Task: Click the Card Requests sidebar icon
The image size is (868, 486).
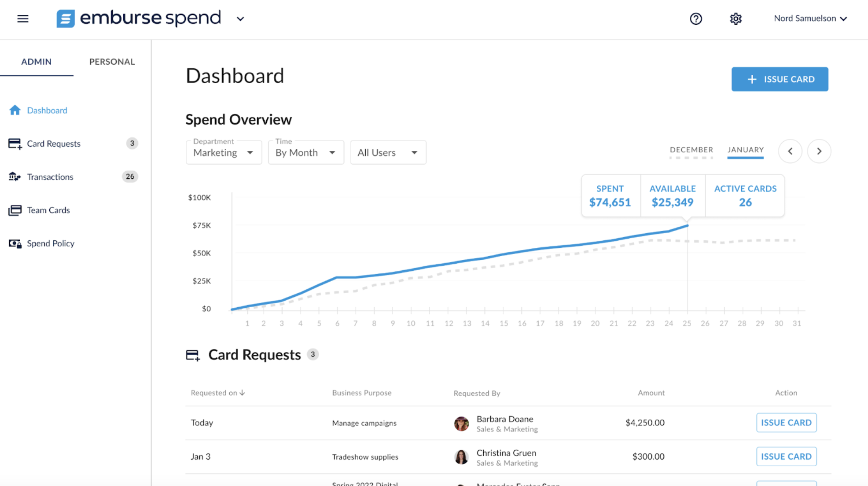Action: [15, 144]
